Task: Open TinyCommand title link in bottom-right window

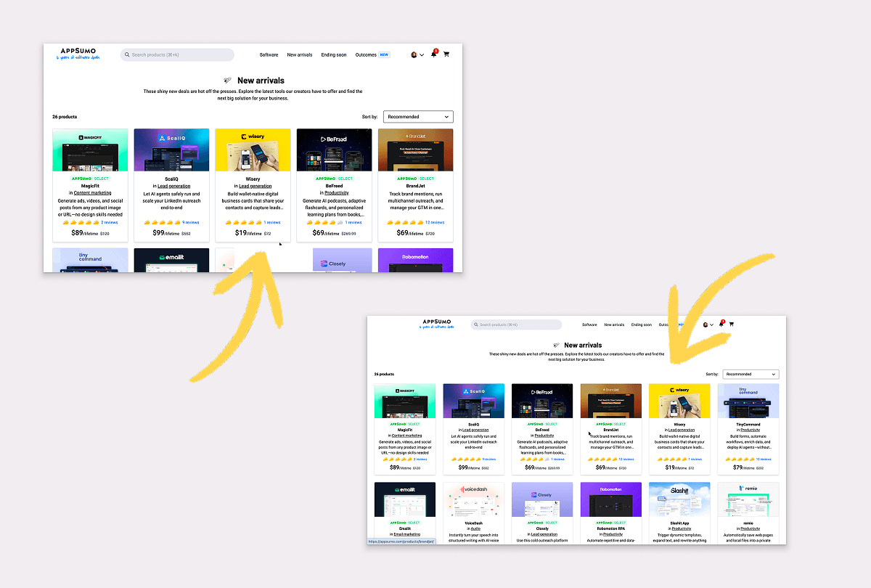Action: [x=748, y=424]
